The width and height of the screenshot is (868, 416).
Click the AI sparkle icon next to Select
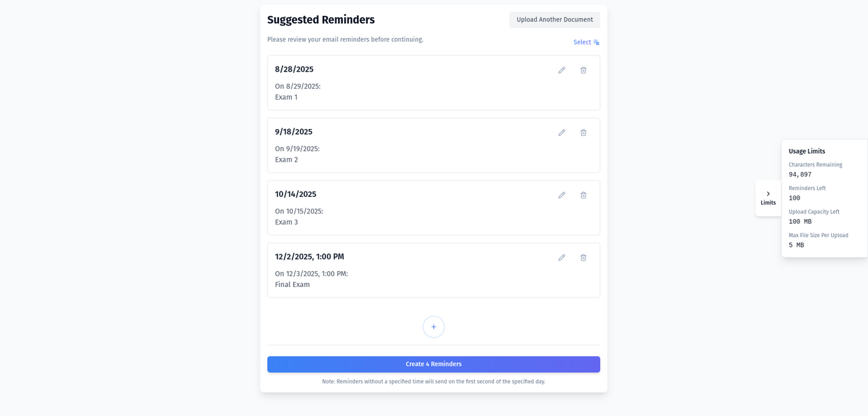[x=596, y=42]
